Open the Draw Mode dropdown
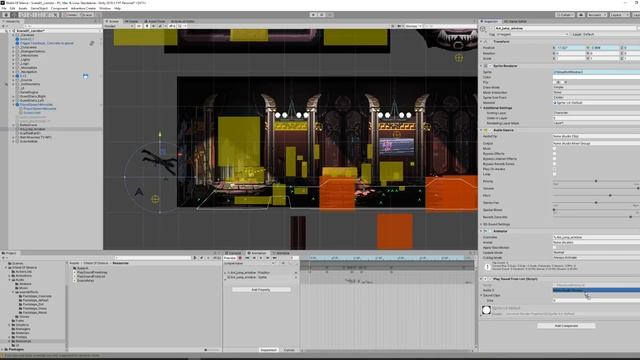 (x=596, y=87)
